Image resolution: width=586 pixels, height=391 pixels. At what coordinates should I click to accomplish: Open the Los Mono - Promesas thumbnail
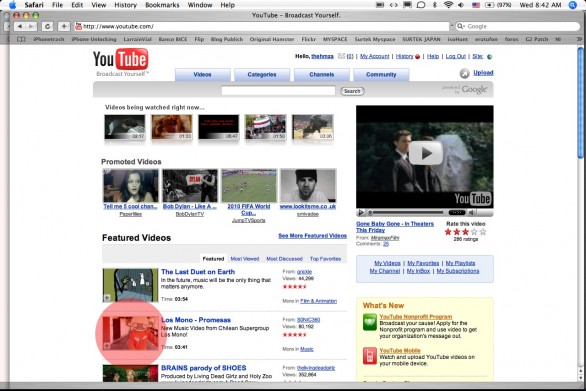click(x=130, y=333)
